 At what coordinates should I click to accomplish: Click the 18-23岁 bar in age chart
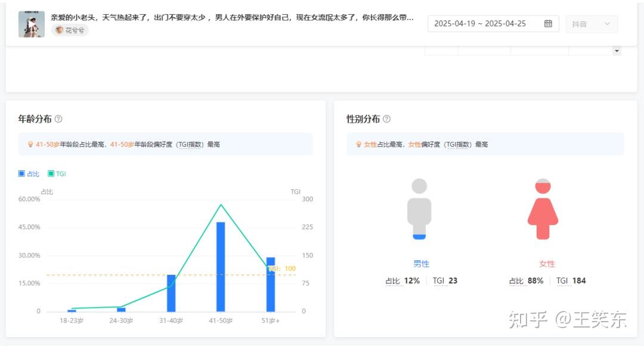pos(72,311)
